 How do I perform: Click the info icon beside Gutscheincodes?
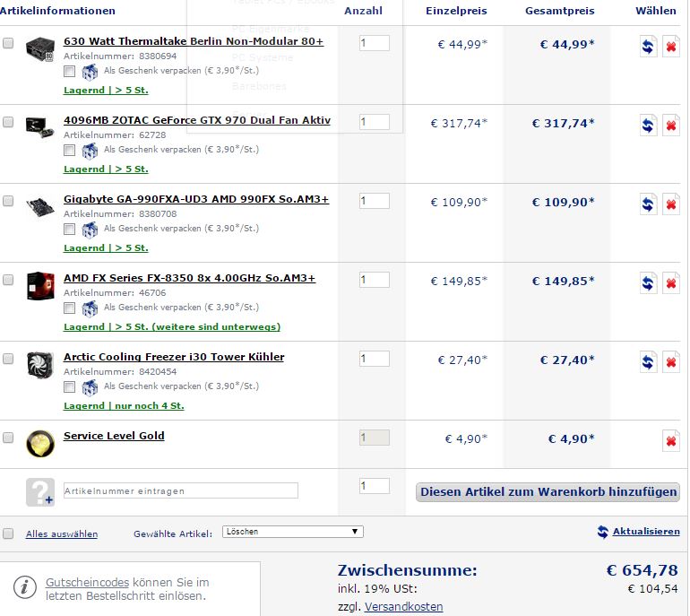pyautogui.click(x=25, y=587)
